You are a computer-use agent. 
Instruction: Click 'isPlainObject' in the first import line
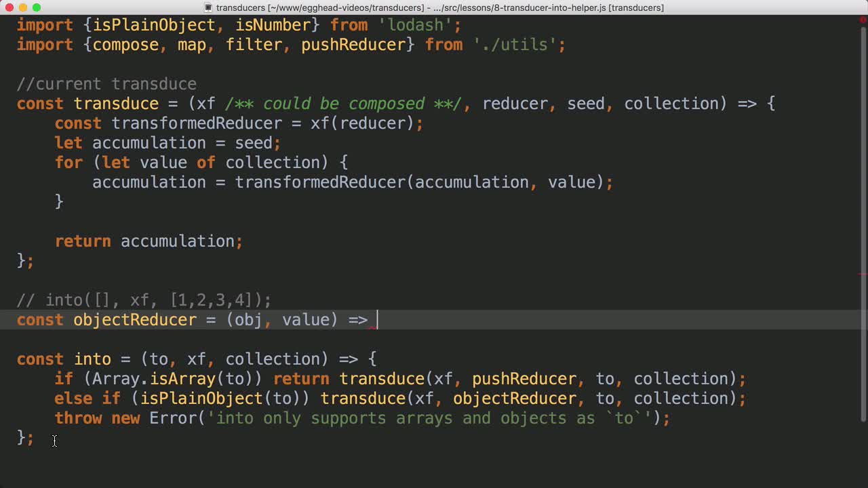pos(154,25)
